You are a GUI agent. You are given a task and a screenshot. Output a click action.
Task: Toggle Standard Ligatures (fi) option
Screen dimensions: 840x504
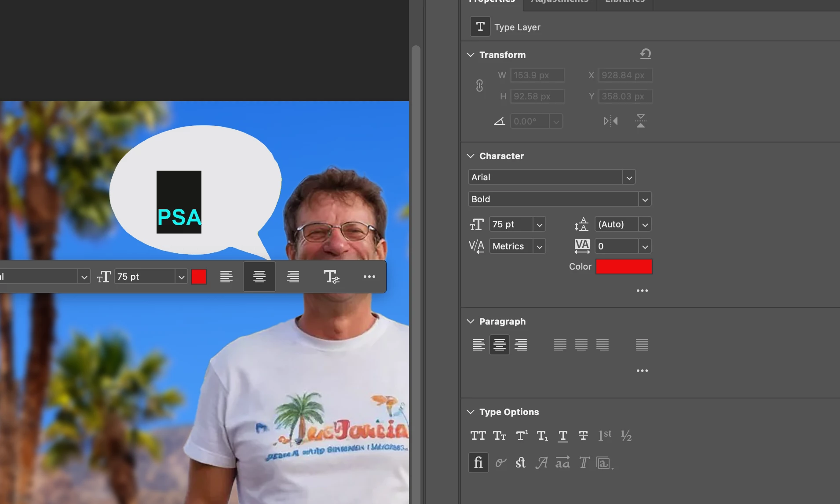(478, 463)
